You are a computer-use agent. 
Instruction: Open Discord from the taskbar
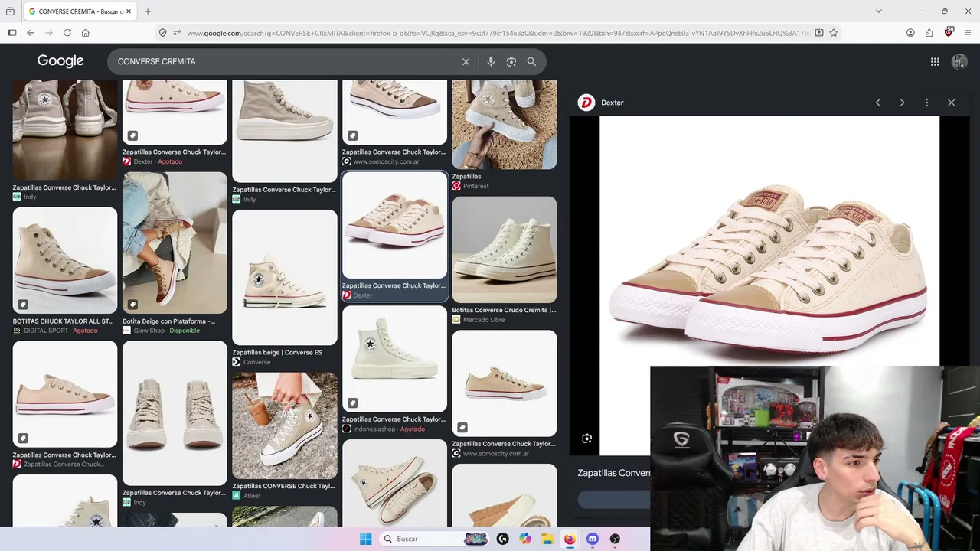pyautogui.click(x=592, y=539)
